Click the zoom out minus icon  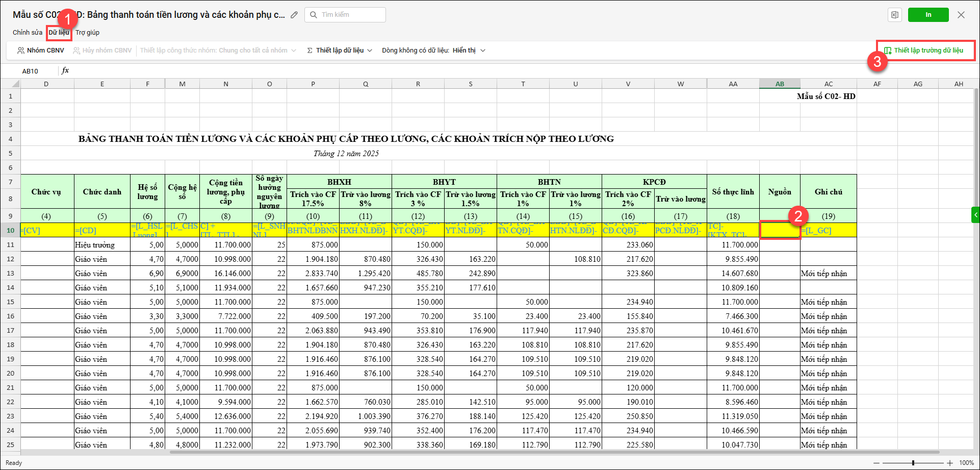(x=877, y=463)
